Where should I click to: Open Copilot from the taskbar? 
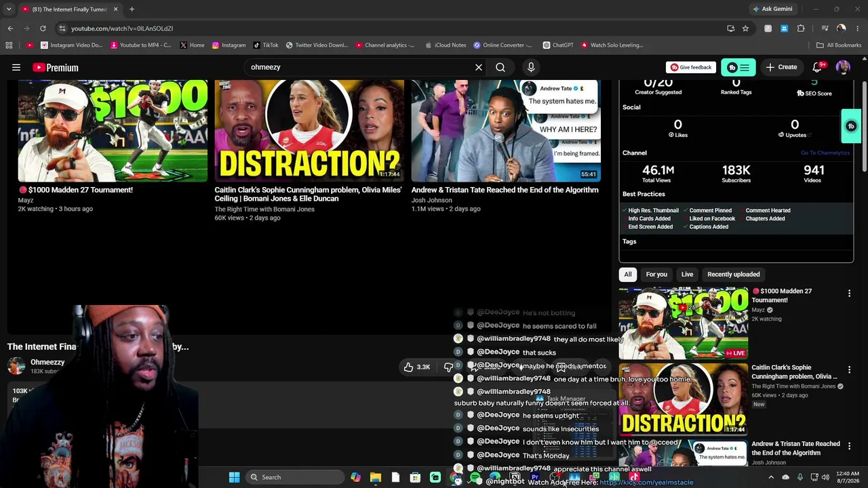pyautogui.click(x=355, y=477)
